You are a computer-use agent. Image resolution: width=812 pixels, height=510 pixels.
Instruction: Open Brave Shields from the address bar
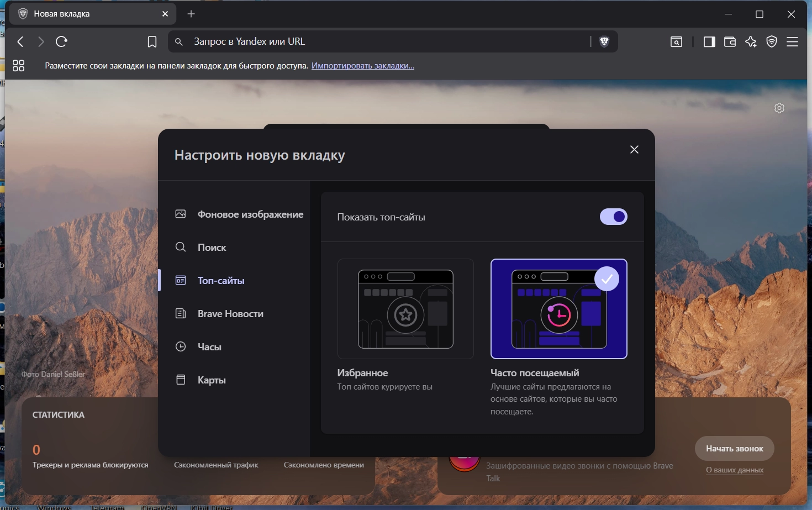(x=604, y=41)
